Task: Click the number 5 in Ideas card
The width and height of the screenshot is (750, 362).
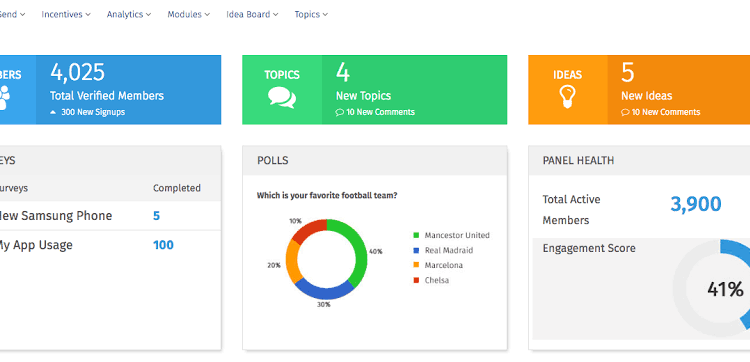Action: click(628, 73)
